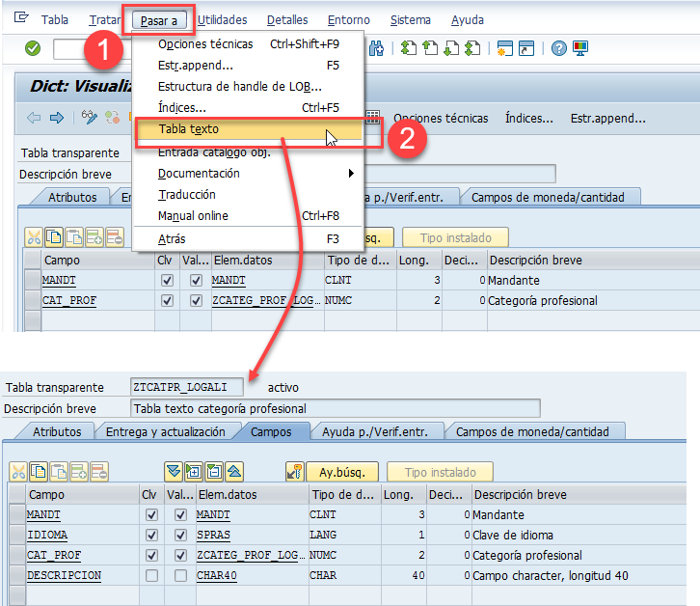Click Tipo instalado button in ZTCATPR_LOGALI screen
Viewport: 700px width, 606px height.
[x=441, y=472]
